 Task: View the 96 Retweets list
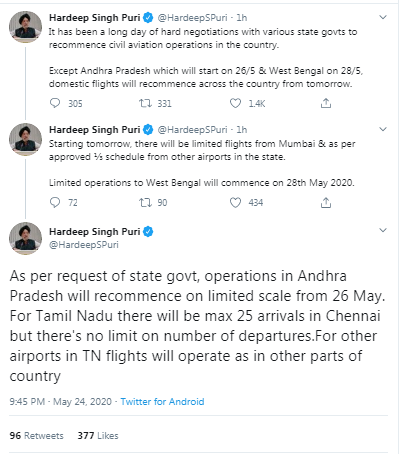36,435
